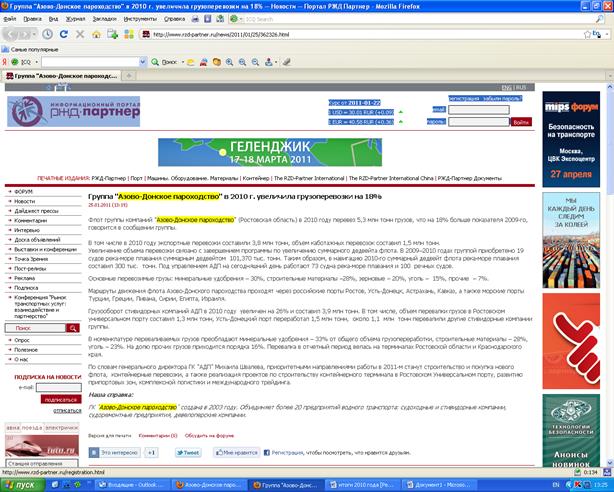Open dropdown arrow at address bar right end

tap(607, 34)
